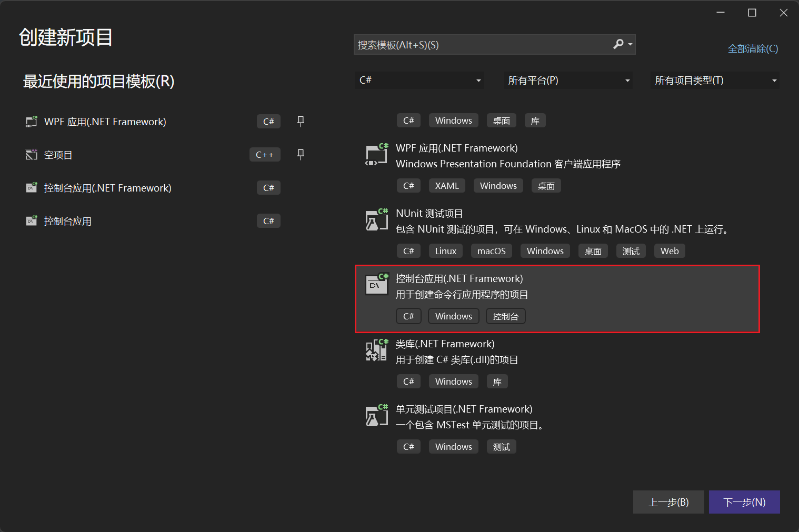The width and height of the screenshot is (799, 532).
Task: Click the NUnit 测试项目 flask icon
Action: click(x=377, y=220)
